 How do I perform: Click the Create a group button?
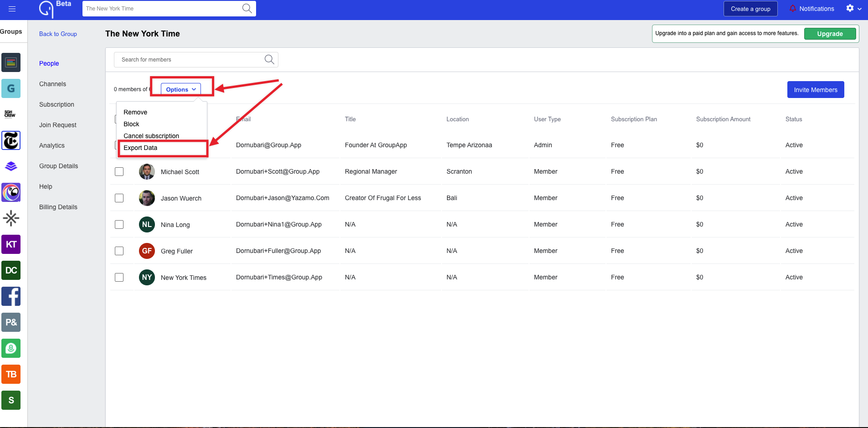[x=750, y=9]
